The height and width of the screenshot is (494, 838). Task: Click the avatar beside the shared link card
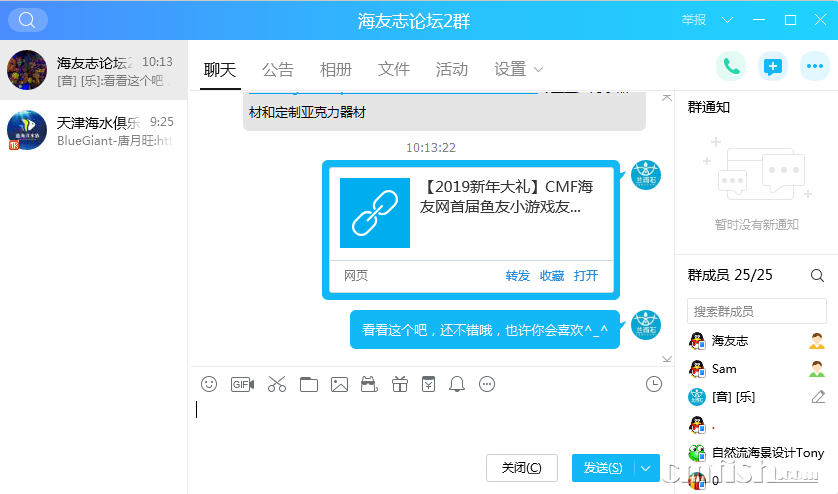coord(646,175)
